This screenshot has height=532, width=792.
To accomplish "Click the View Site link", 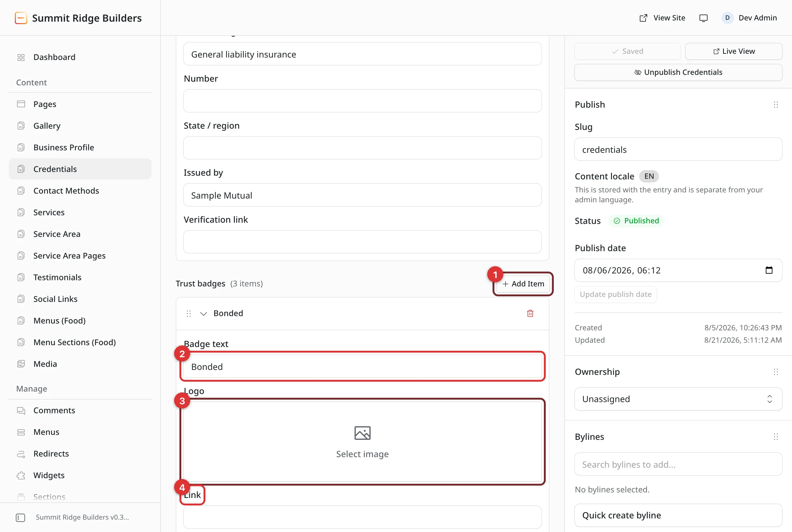I will (662, 18).
